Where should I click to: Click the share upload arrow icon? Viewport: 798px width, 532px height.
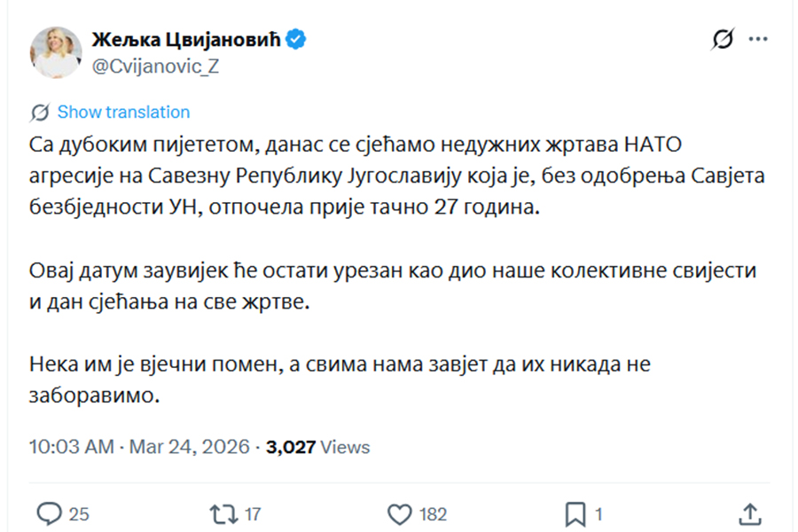point(749,513)
